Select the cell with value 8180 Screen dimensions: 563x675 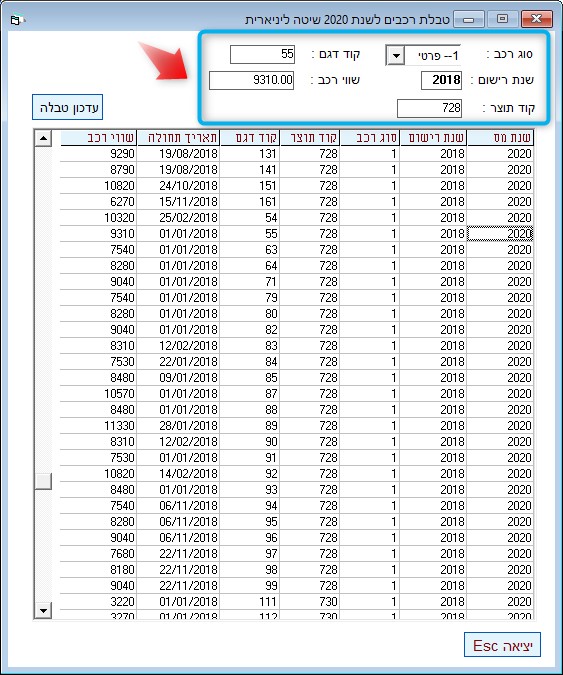click(x=99, y=570)
